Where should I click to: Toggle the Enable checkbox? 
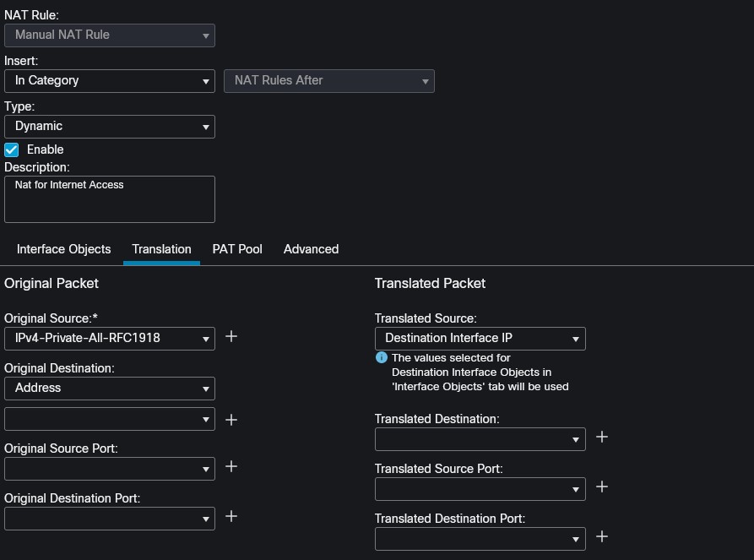pos(12,150)
